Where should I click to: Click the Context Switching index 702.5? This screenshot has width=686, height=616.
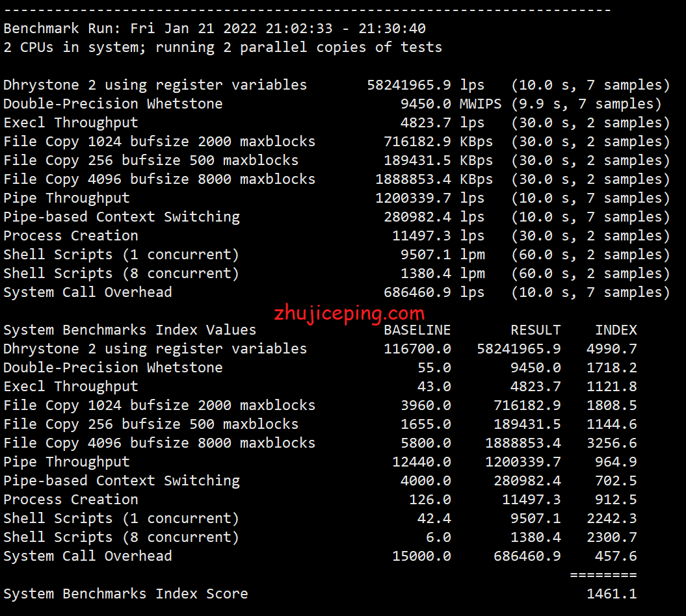[x=616, y=481]
